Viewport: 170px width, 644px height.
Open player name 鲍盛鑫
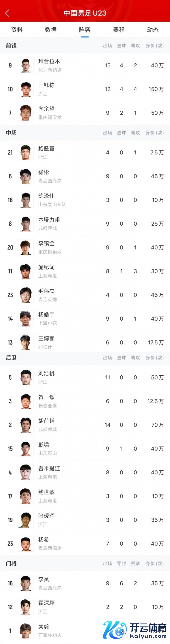[x=46, y=149]
